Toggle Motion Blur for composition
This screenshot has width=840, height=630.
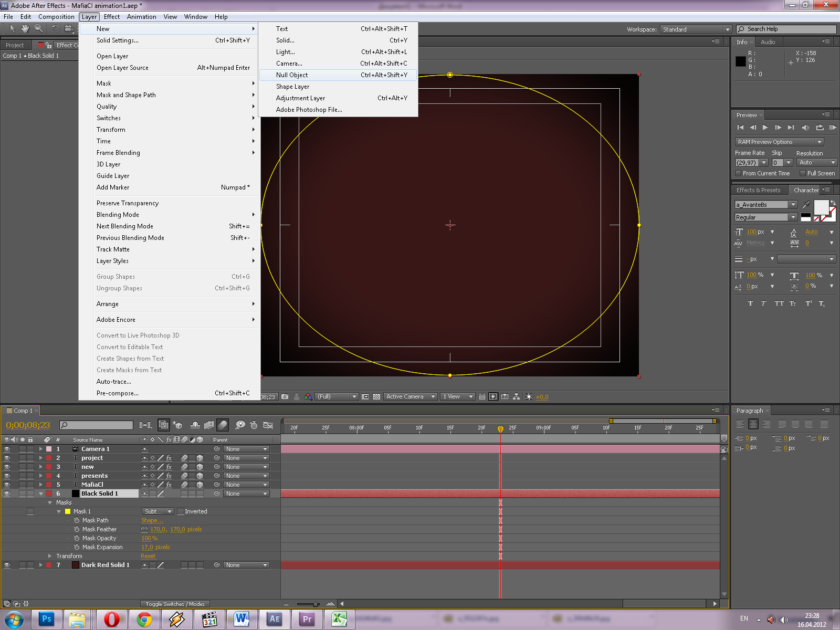[x=223, y=425]
